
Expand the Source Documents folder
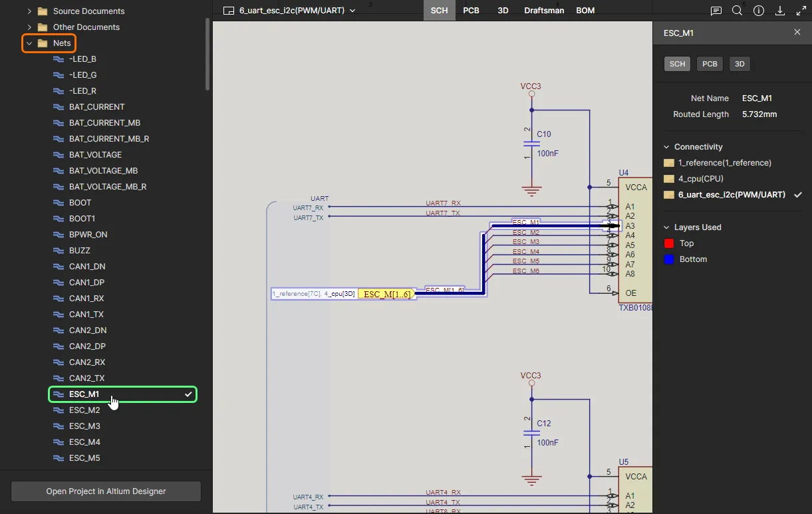[29, 11]
